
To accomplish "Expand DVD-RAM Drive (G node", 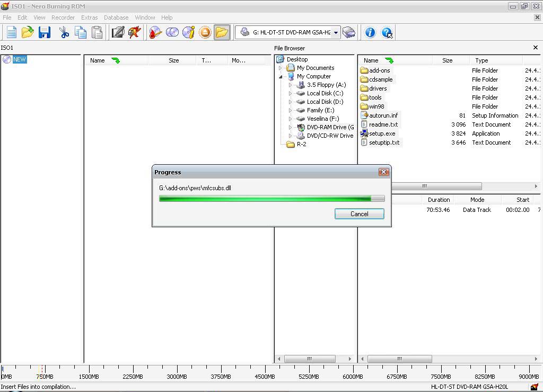I will (x=291, y=127).
